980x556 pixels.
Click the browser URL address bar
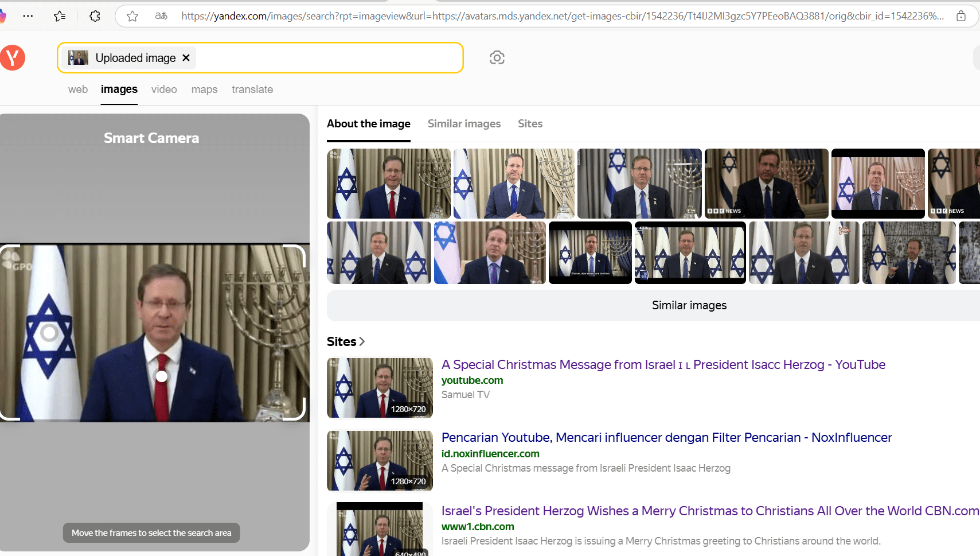(x=562, y=16)
